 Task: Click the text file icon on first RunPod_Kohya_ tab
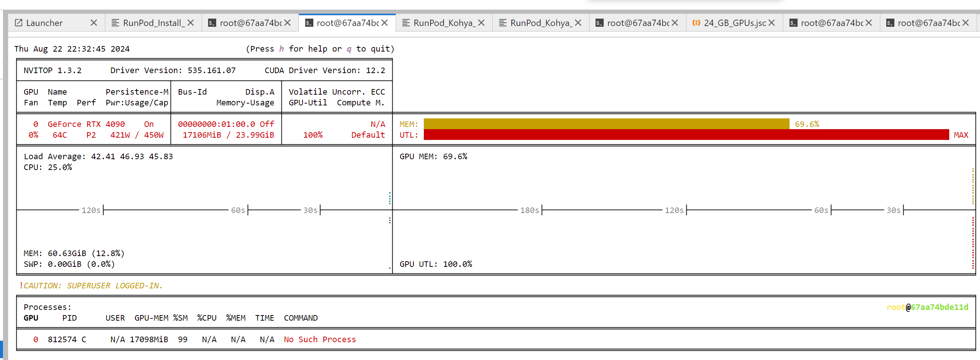[x=406, y=23]
